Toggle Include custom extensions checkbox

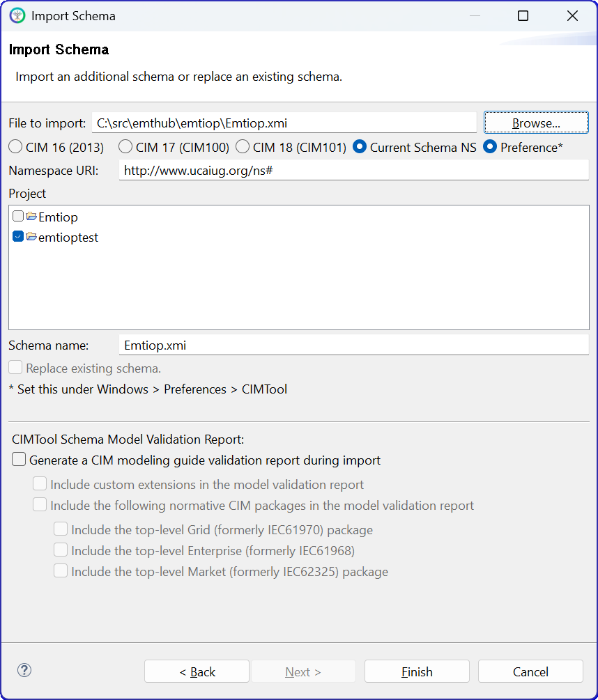pos(40,483)
